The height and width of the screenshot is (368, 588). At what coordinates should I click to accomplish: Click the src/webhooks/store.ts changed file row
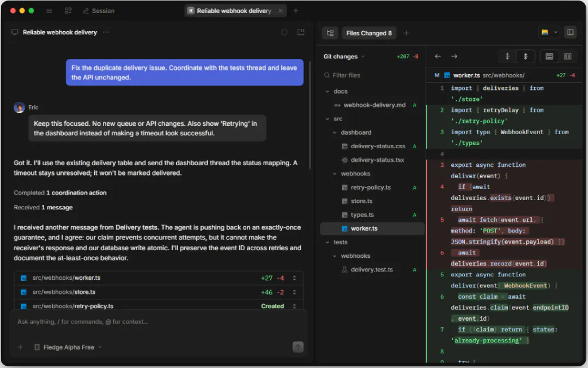(159, 292)
